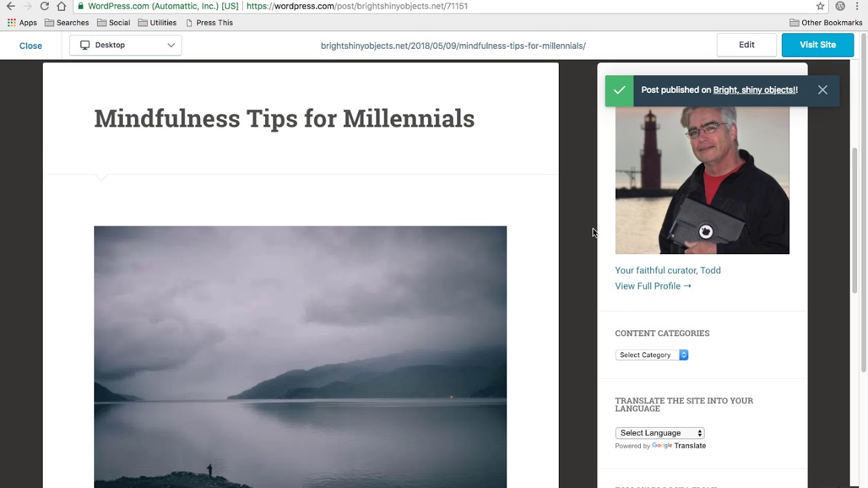Click the green checkmark on the notification

click(x=619, y=89)
